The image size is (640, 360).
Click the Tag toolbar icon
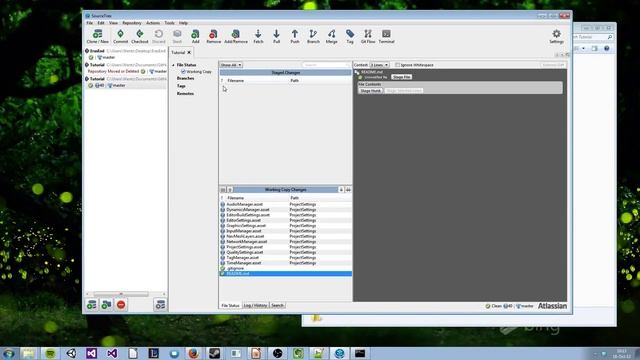pyautogui.click(x=350, y=36)
